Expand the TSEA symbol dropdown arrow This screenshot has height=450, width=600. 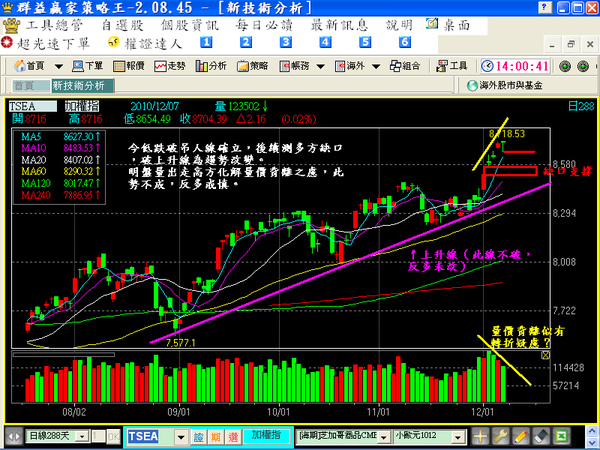(181, 437)
